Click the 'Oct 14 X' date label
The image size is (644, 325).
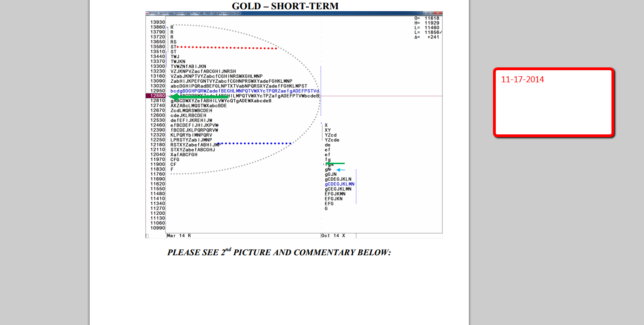point(333,236)
